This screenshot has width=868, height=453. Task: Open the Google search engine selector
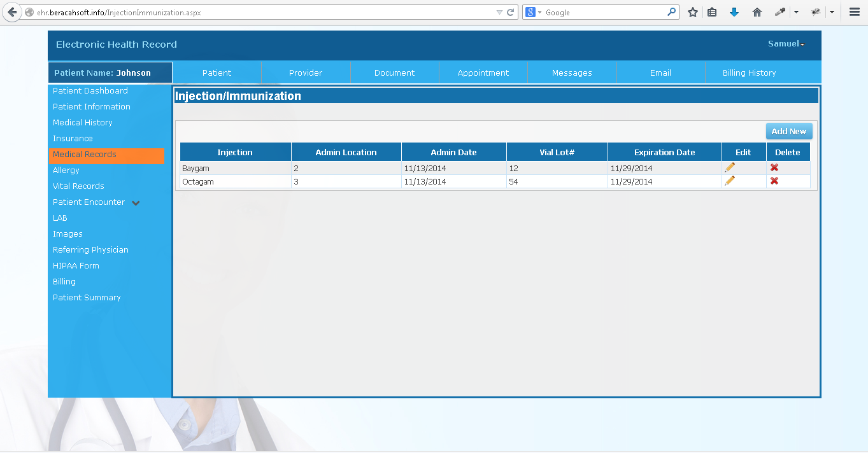tap(533, 12)
